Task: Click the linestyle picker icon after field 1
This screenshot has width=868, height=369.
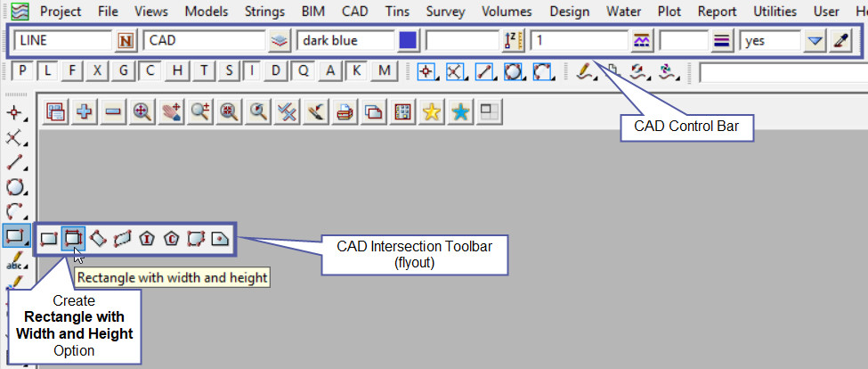Action: pyautogui.click(x=642, y=41)
